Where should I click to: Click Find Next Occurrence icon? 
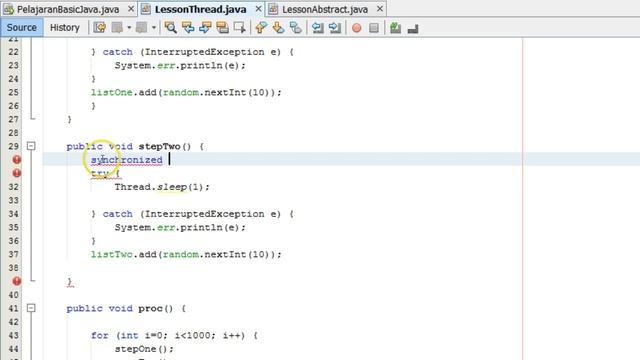click(x=205, y=28)
